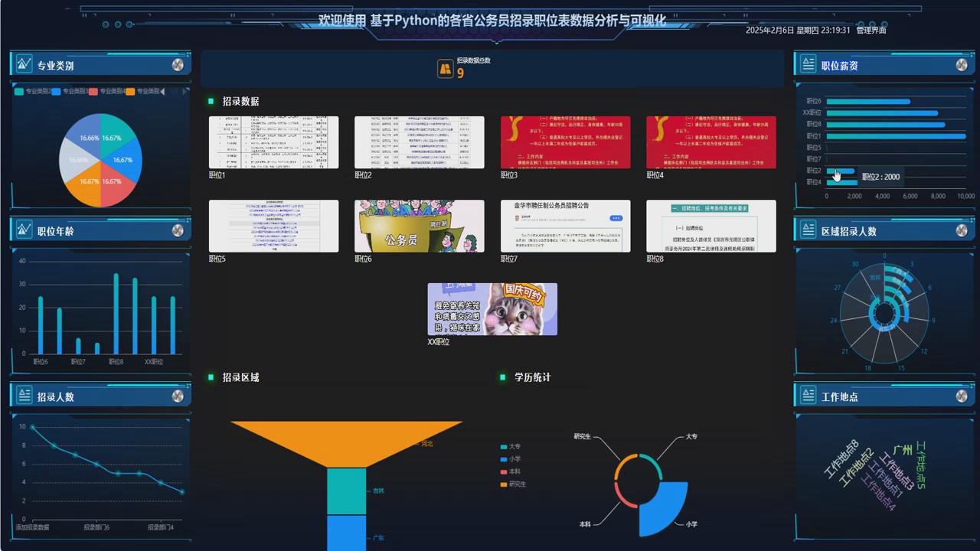Click the chart icon on 专业类别 panel header

point(24,64)
